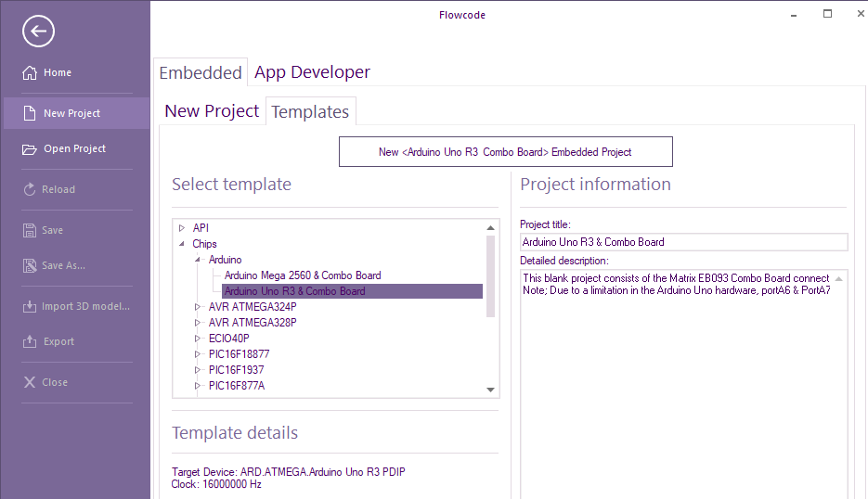
Task: Expand the PIC16F1937 node
Action: 198,369
